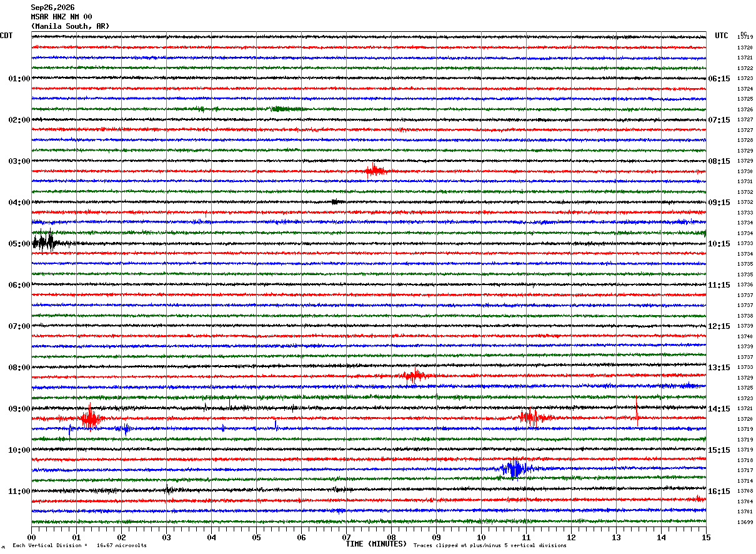Click the 06:15 UTC time label
This screenshot has height=554, width=756.
point(719,79)
